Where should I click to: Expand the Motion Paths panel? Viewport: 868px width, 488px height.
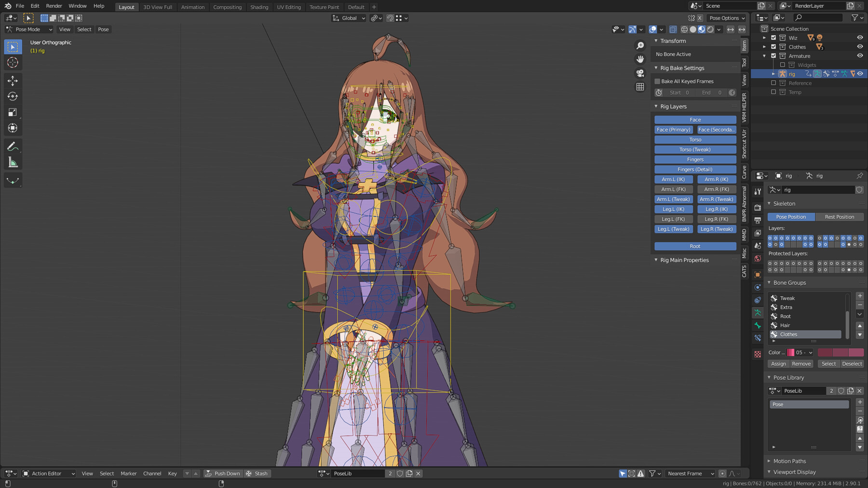point(789,461)
